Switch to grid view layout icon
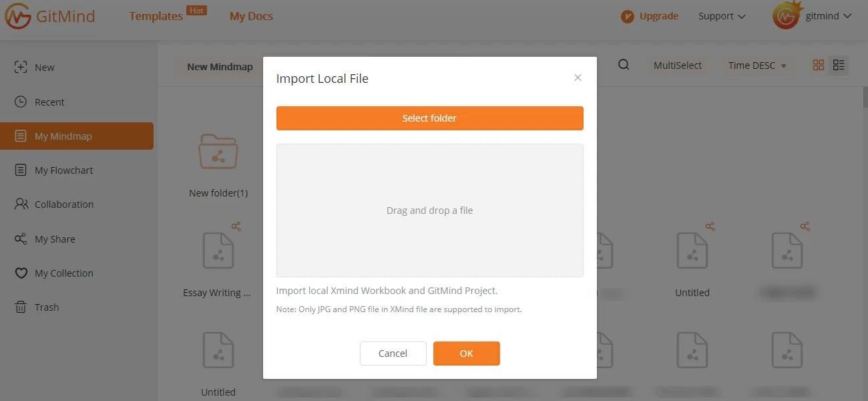The width and height of the screenshot is (868, 401). click(x=819, y=65)
